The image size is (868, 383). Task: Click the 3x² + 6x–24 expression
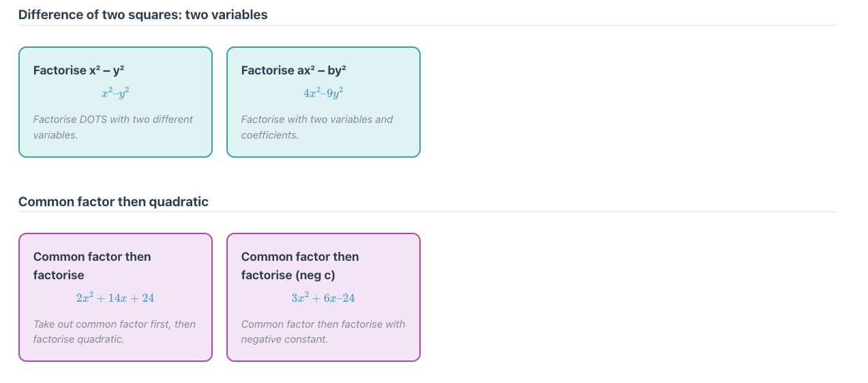pos(323,298)
